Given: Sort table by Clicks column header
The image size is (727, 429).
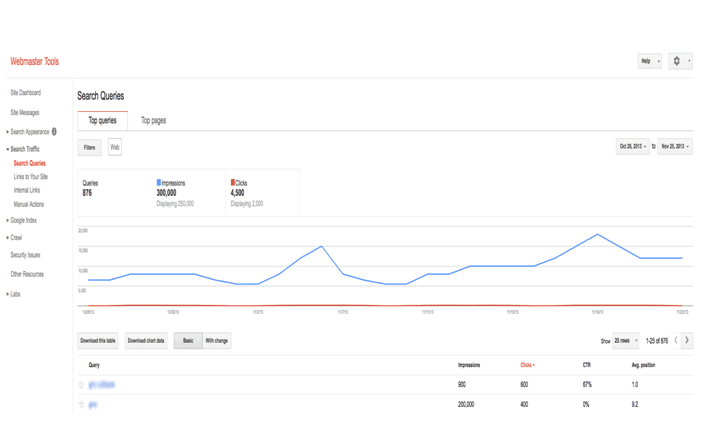Looking at the screenshot, I should pyautogui.click(x=527, y=365).
